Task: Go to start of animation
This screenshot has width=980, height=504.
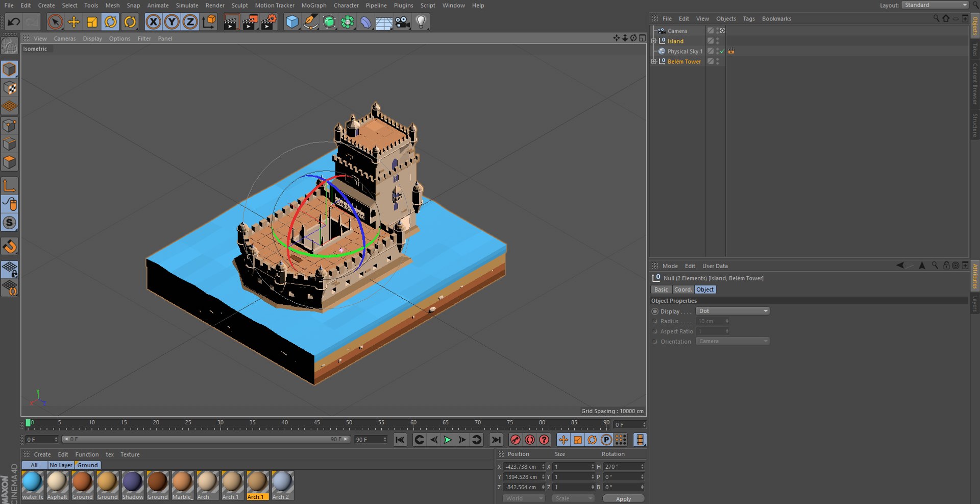Action: pyautogui.click(x=400, y=440)
